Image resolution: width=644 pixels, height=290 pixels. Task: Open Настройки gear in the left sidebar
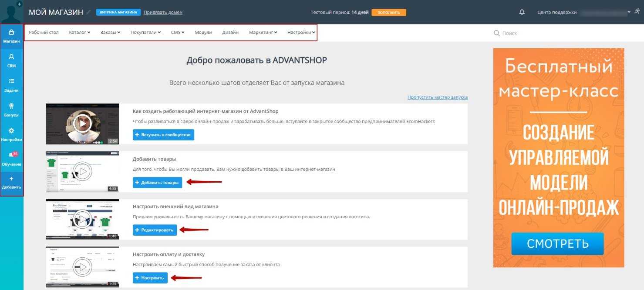click(12, 135)
